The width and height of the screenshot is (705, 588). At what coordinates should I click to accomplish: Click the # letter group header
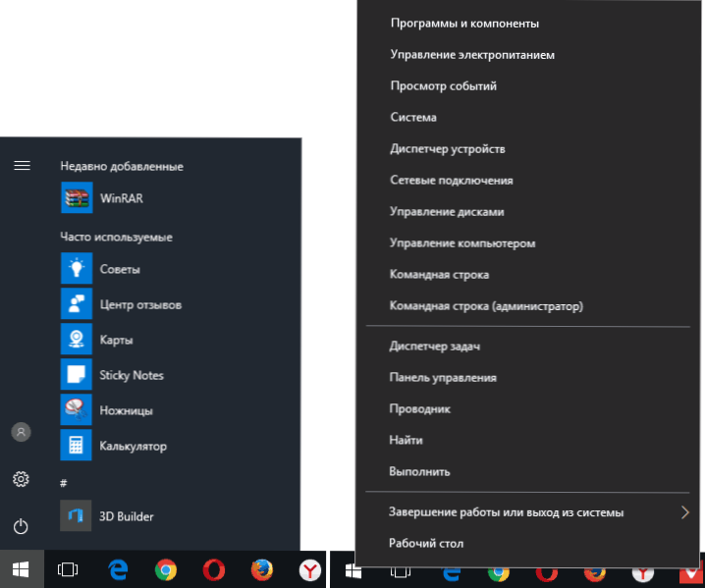[x=64, y=483]
